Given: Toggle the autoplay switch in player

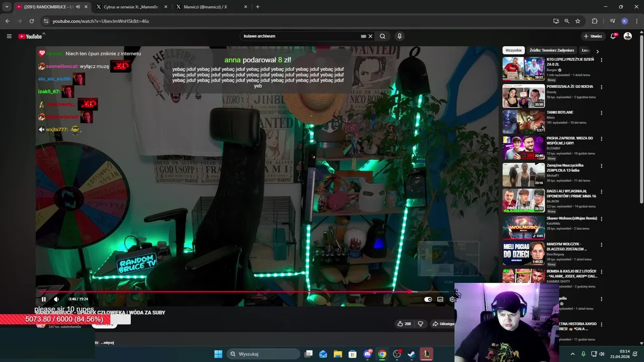Looking at the screenshot, I should [428, 299].
